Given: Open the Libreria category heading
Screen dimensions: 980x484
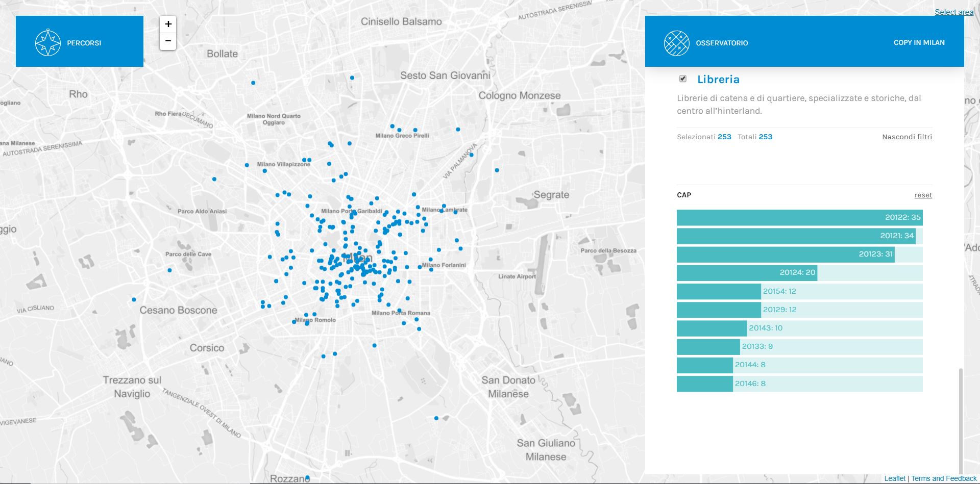Looking at the screenshot, I should click(718, 80).
